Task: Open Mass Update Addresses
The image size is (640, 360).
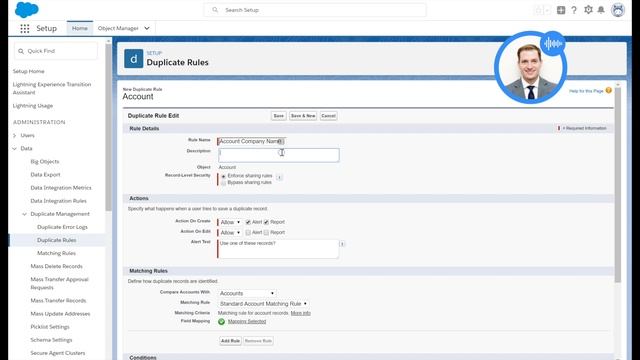Action: [60, 314]
